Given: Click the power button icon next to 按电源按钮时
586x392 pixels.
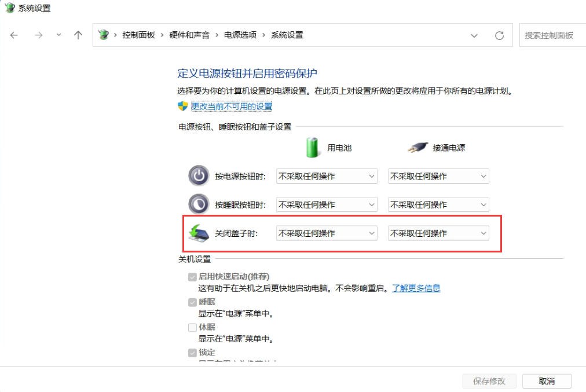Looking at the screenshot, I should [199, 175].
